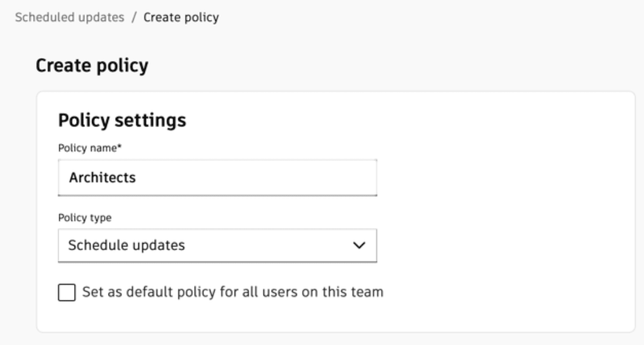Click the Architects text in name field
The height and width of the screenshot is (345, 644).
pyautogui.click(x=103, y=177)
